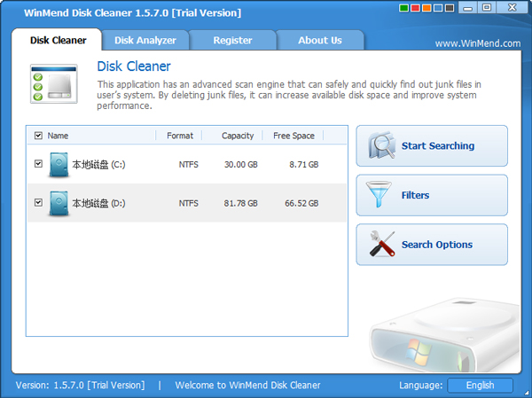This screenshot has width=532, height=398.
Task: Close the WinMend Disk Cleaner window
Action: click(x=512, y=7)
